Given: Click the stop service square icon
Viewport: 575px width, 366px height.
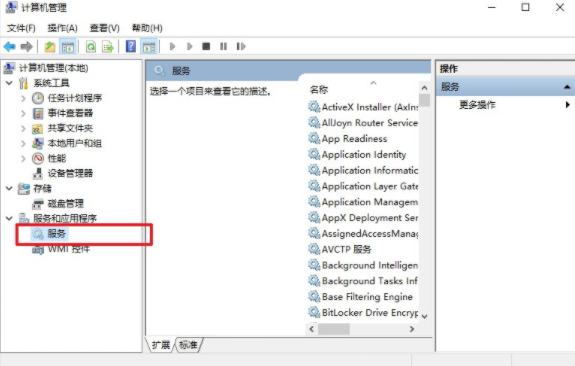Looking at the screenshot, I should pos(206,47).
